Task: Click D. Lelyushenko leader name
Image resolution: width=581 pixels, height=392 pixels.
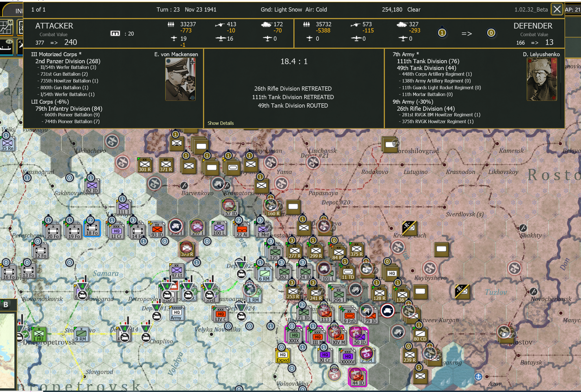Action: tap(541, 54)
